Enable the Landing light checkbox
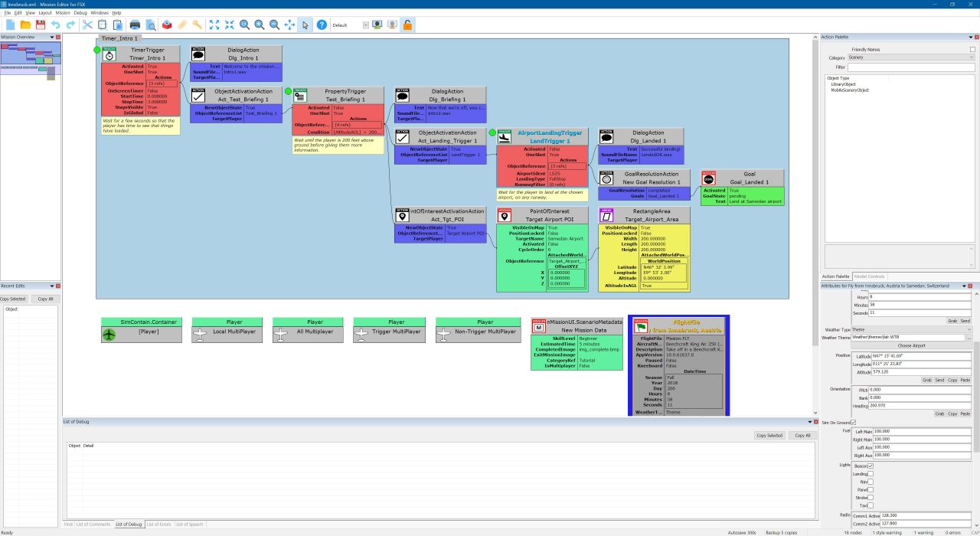 (x=871, y=474)
